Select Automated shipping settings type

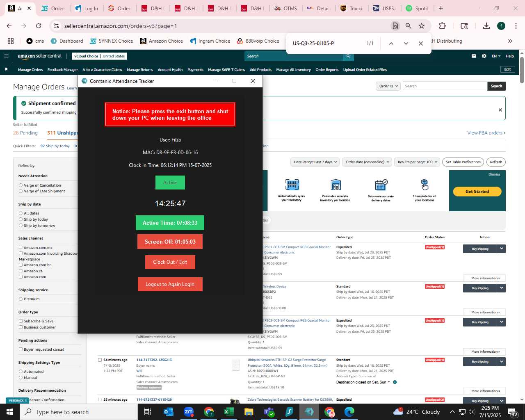(x=21, y=372)
